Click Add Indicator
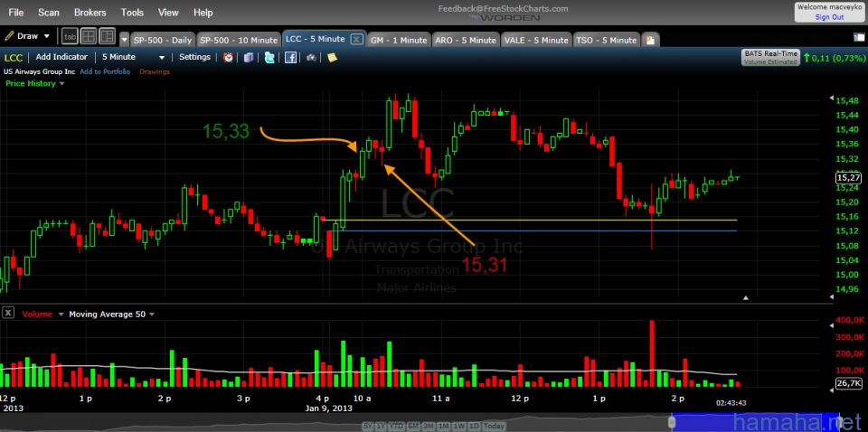The height and width of the screenshot is (432, 868). (61, 56)
